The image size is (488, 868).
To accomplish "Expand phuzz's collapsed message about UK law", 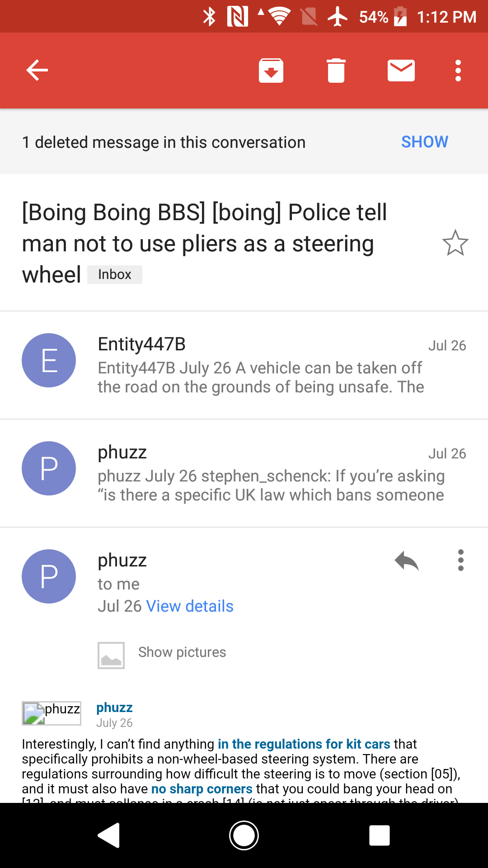I will pyautogui.click(x=270, y=473).
